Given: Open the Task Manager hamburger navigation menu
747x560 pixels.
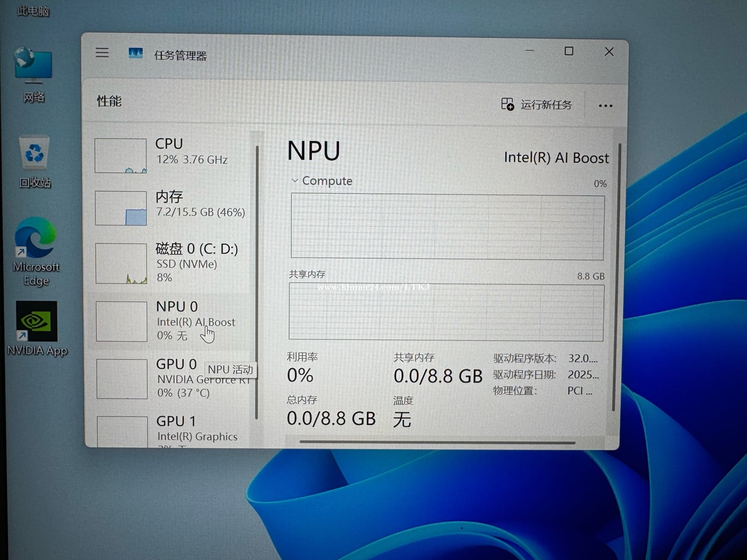Looking at the screenshot, I should 102,52.
